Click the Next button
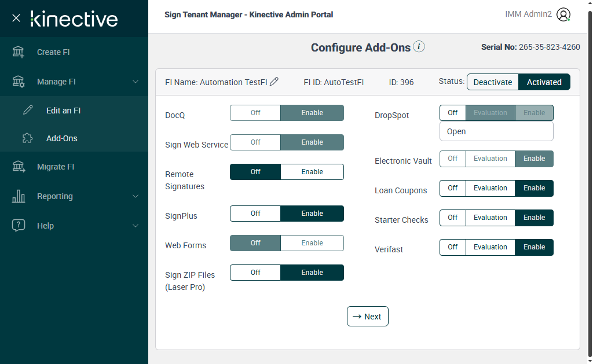593x364 pixels. tap(368, 317)
